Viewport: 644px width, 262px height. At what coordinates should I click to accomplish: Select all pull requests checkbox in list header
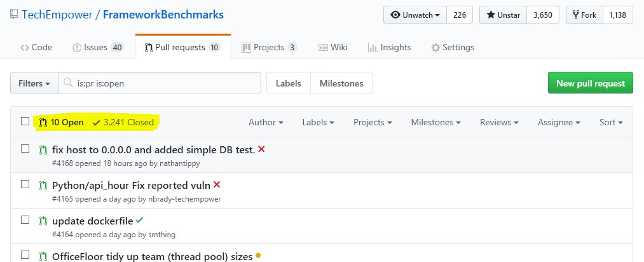[25, 121]
